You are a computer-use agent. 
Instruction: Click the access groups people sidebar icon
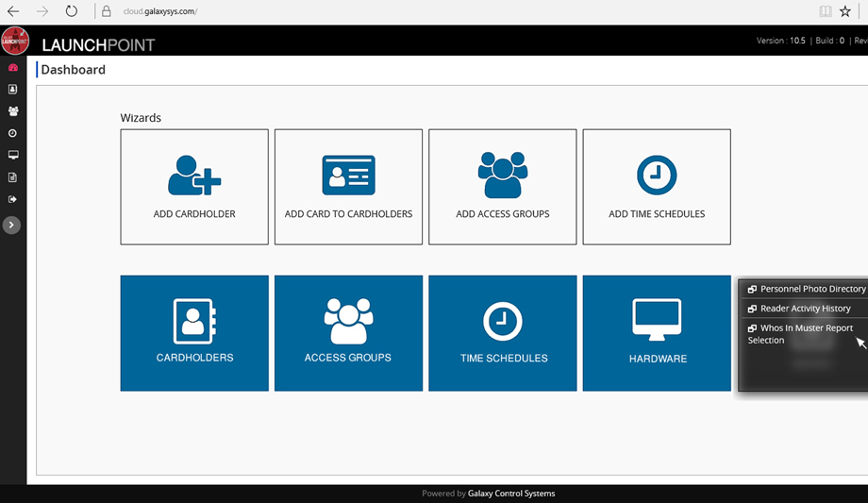pyautogui.click(x=12, y=111)
